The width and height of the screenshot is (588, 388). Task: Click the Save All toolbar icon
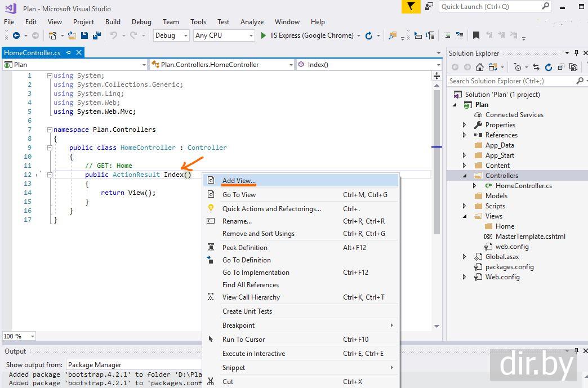click(x=96, y=35)
